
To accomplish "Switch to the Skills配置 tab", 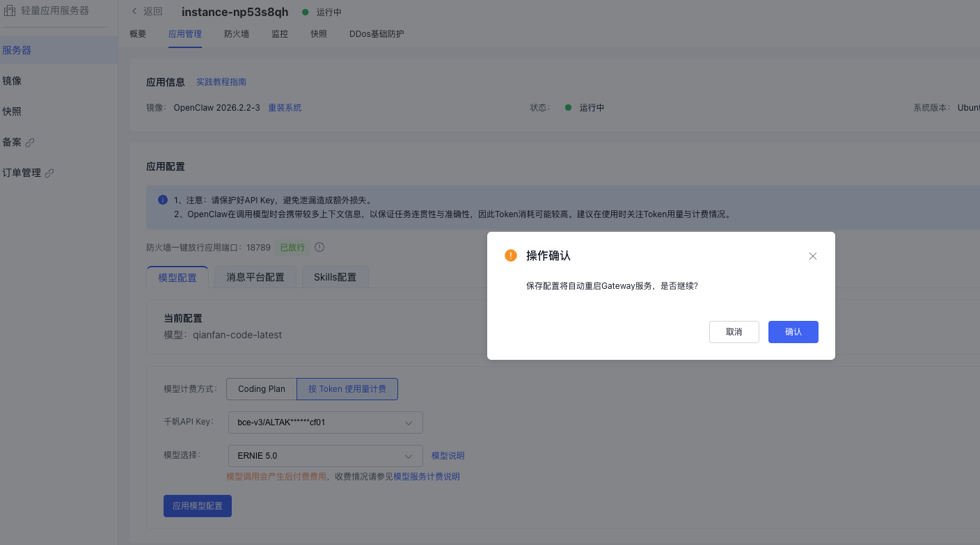I will 335,277.
